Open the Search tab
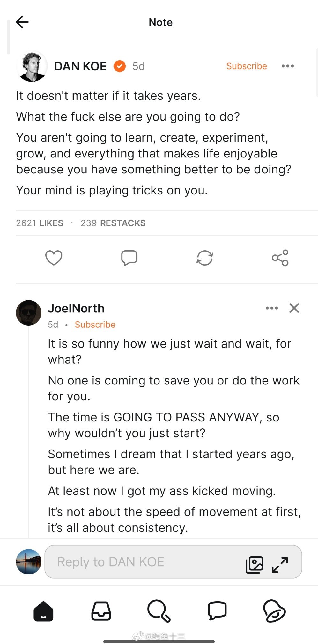The height and width of the screenshot is (644, 318). pyautogui.click(x=159, y=611)
